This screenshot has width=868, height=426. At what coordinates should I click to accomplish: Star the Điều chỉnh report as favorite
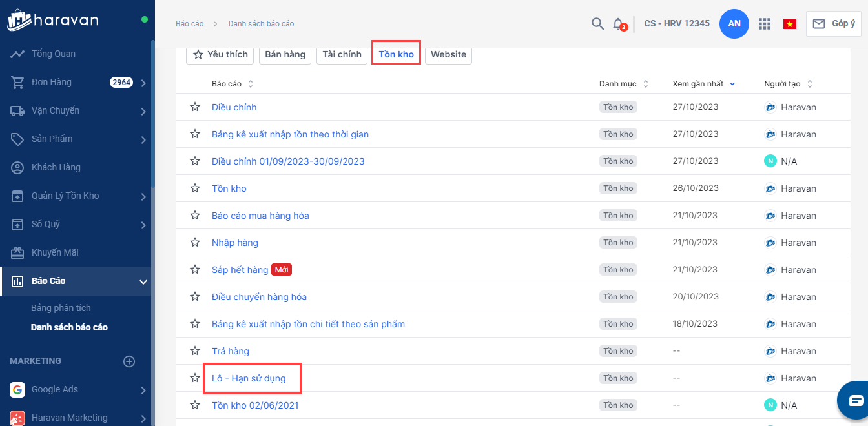[x=195, y=107]
